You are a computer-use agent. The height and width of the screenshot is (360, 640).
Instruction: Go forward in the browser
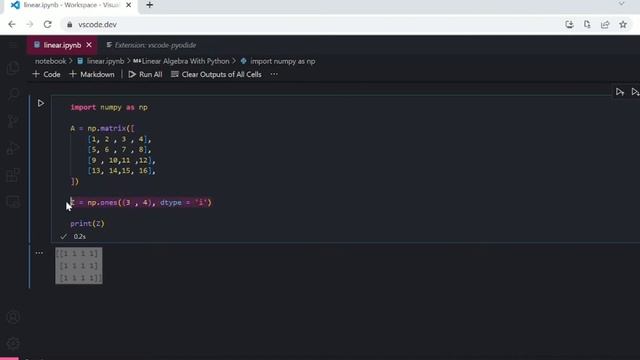[30, 24]
